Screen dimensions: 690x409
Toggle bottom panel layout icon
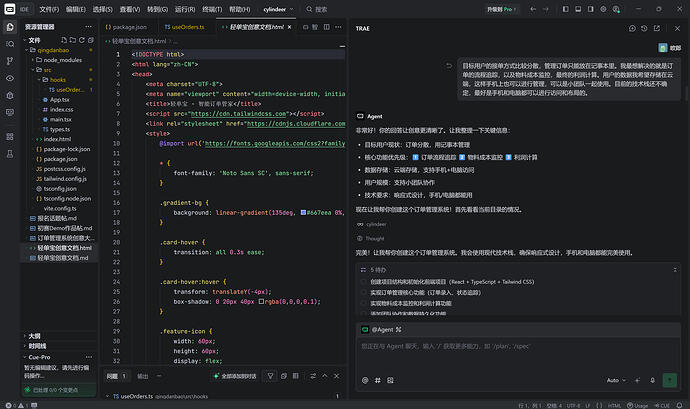578,9
